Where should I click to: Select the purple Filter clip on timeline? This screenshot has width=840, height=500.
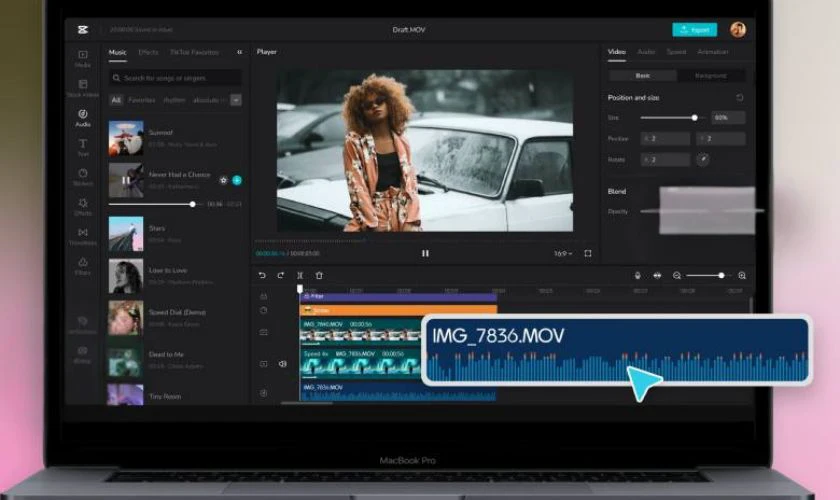pyautogui.click(x=398, y=296)
